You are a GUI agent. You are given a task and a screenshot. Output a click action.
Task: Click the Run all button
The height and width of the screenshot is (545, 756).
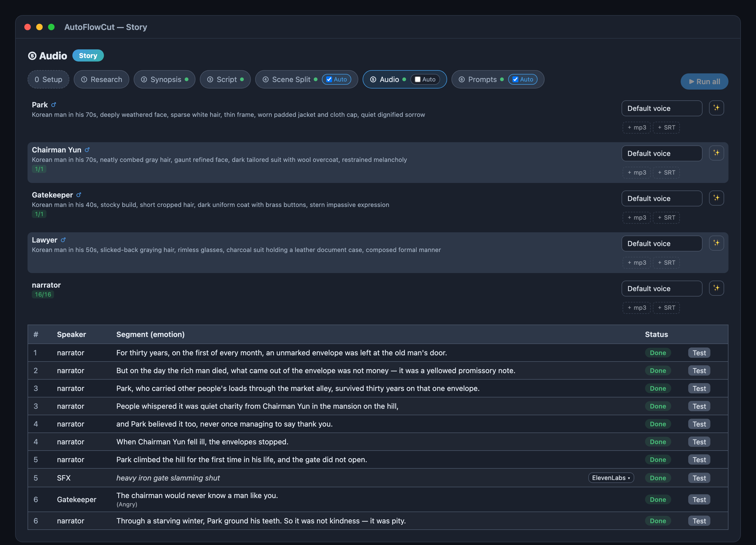tap(704, 81)
